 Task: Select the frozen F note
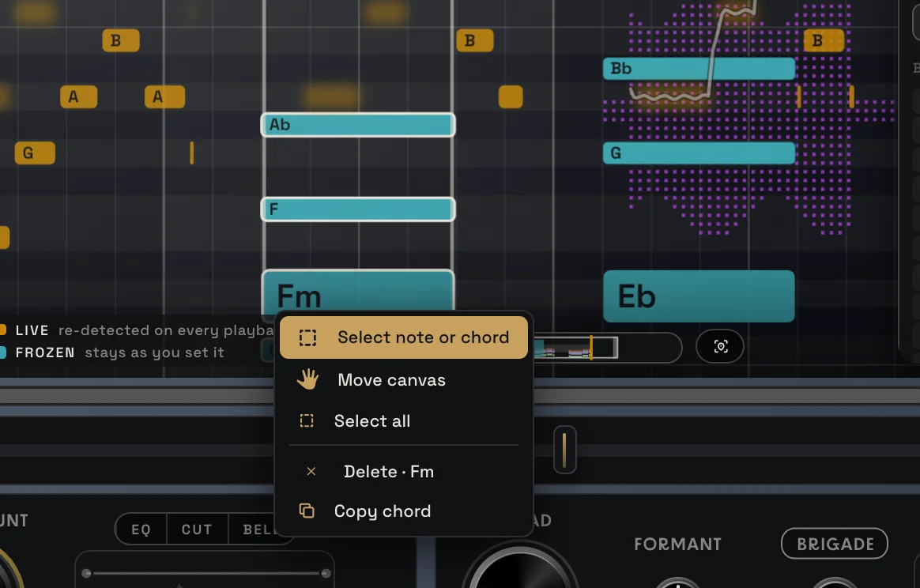coord(358,209)
